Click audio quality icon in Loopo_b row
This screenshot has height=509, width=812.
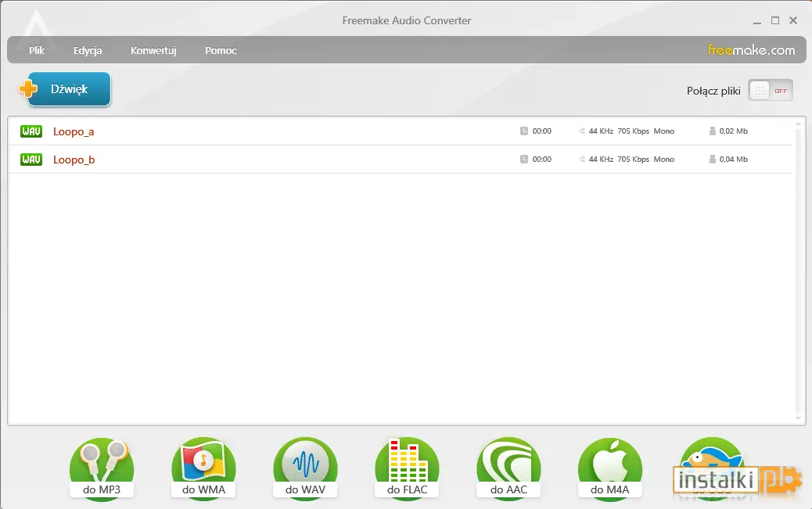(581, 159)
